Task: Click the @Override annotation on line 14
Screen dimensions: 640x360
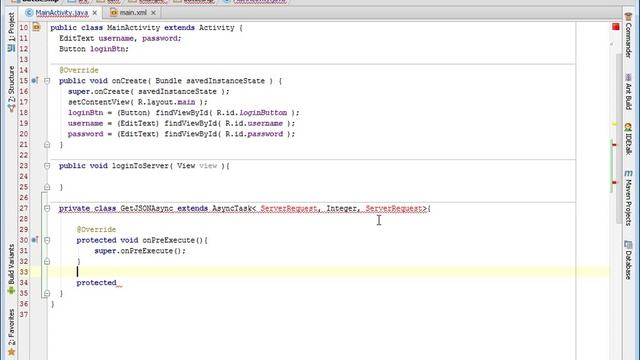Action: (79, 70)
